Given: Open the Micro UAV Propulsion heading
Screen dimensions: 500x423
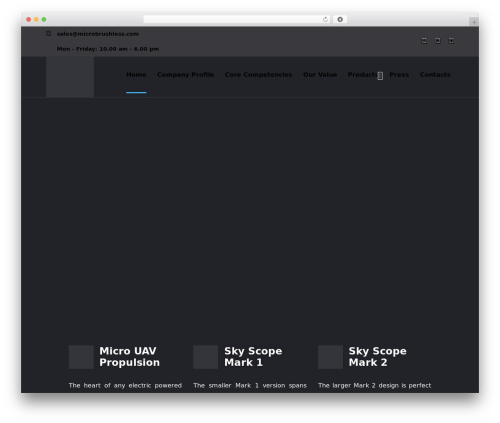Looking at the screenshot, I should click(129, 357).
